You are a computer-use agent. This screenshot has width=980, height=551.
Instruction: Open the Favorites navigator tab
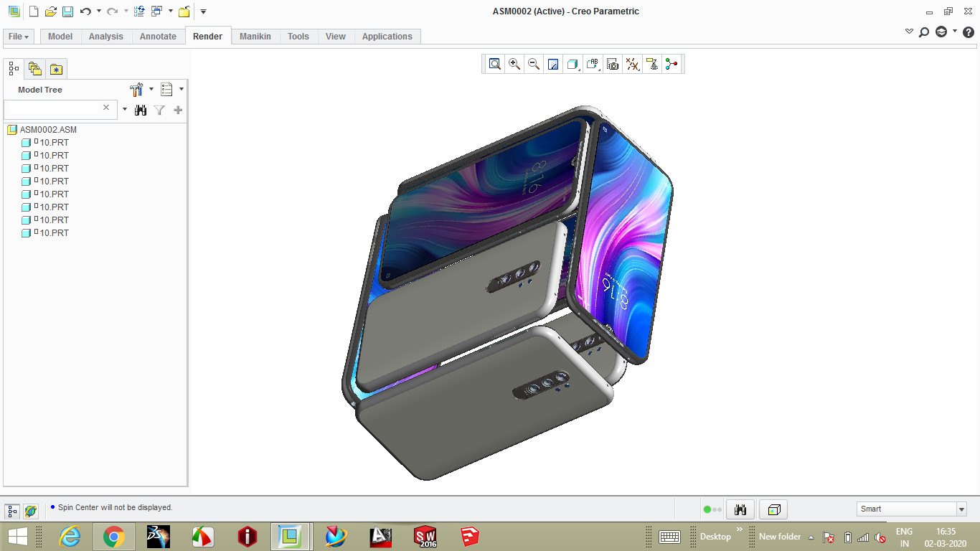(x=56, y=69)
